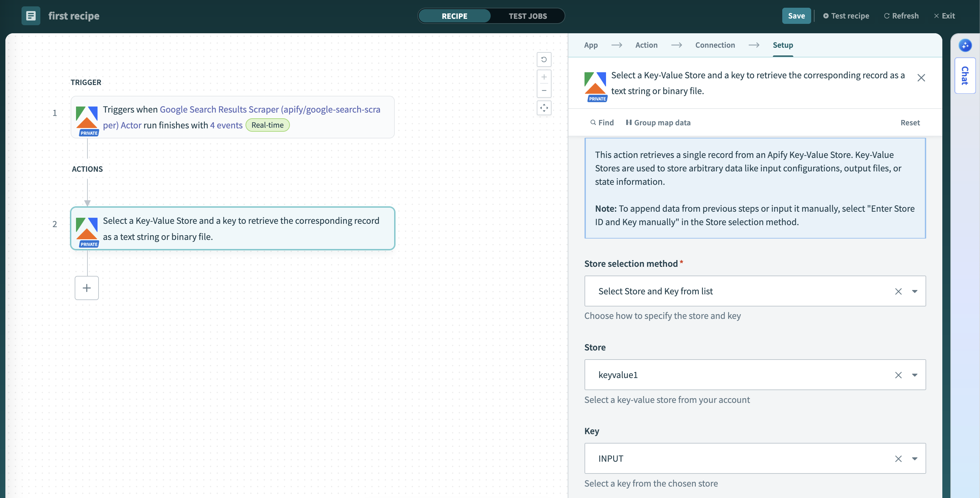Select the pan tool icon below zoom controls

pos(544,108)
